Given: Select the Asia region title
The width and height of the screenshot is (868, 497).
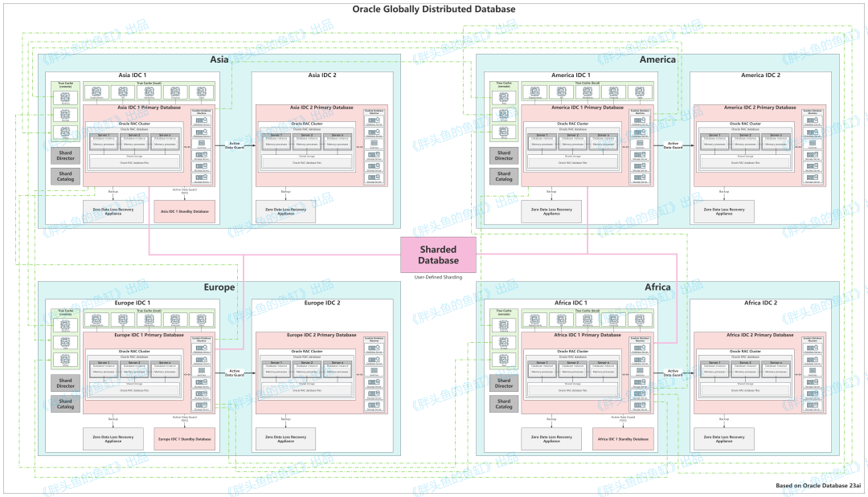Looking at the screenshot, I should click(x=219, y=59).
